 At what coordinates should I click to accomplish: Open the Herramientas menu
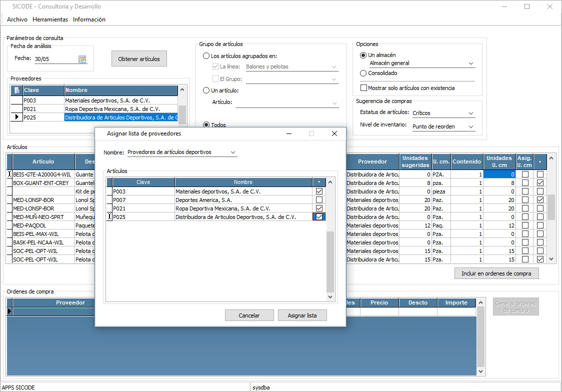[50, 19]
